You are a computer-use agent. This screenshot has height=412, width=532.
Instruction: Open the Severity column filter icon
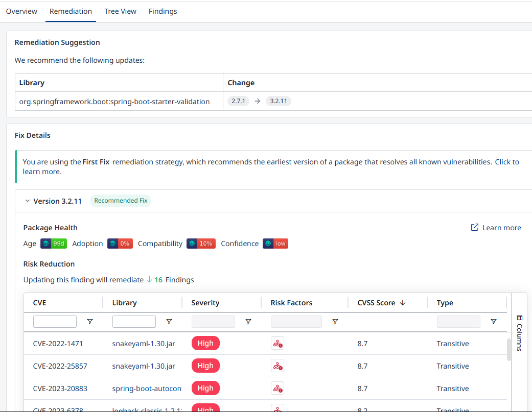point(248,322)
